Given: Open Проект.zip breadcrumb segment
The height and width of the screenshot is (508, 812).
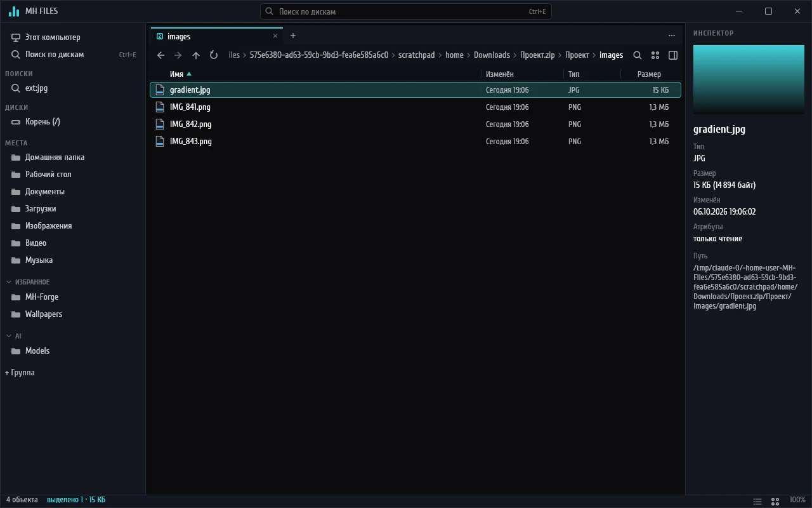Looking at the screenshot, I should click(537, 55).
